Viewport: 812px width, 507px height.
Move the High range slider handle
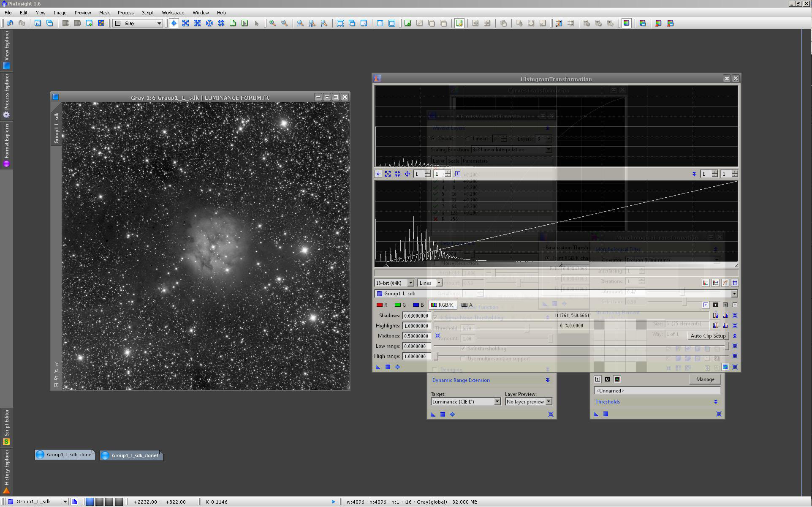(x=436, y=356)
